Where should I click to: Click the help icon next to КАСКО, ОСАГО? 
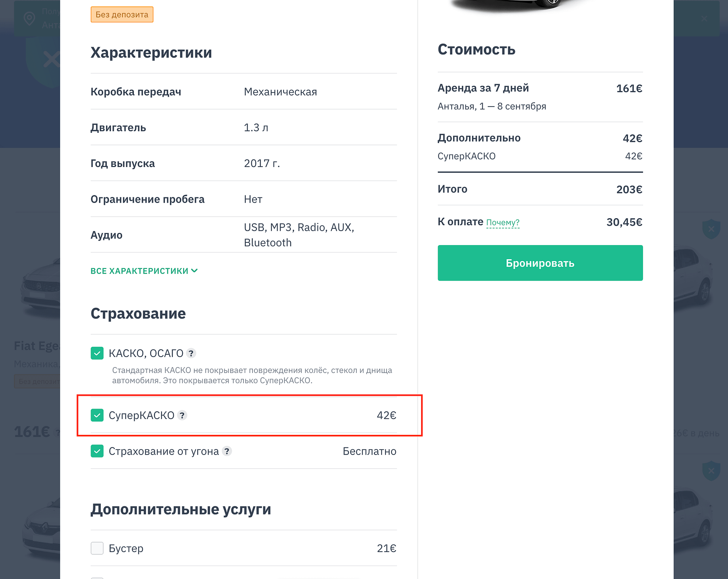191,354
